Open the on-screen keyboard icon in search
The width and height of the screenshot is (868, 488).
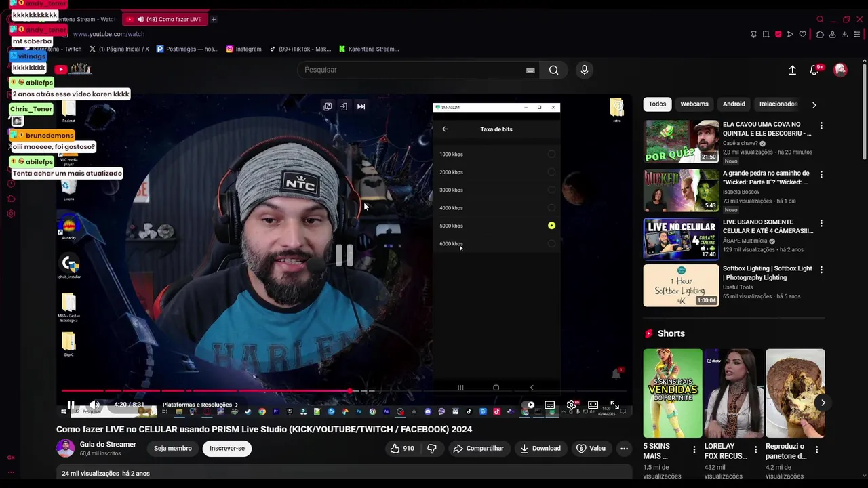click(x=530, y=70)
